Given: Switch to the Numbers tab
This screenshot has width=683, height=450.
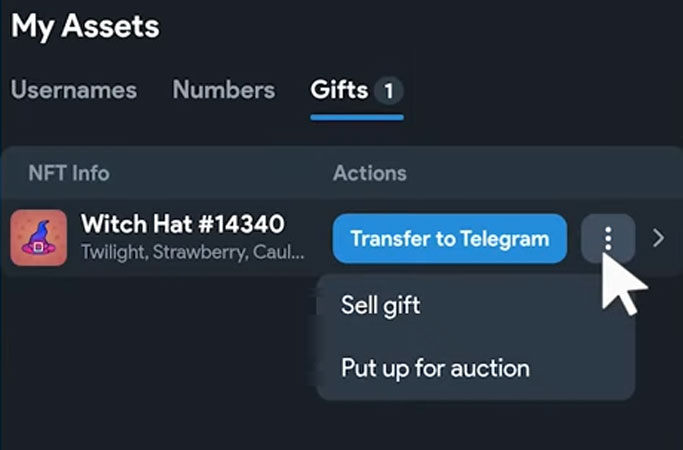Looking at the screenshot, I should 223,90.
